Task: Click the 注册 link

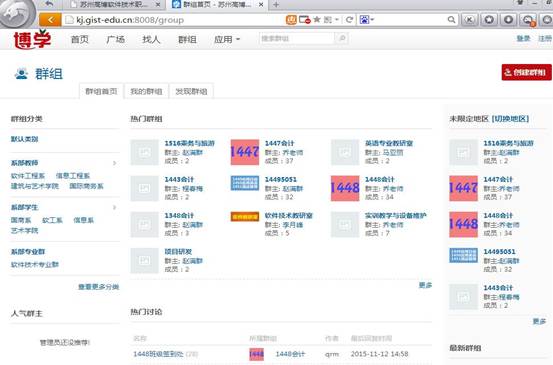Action: tap(545, 38)
